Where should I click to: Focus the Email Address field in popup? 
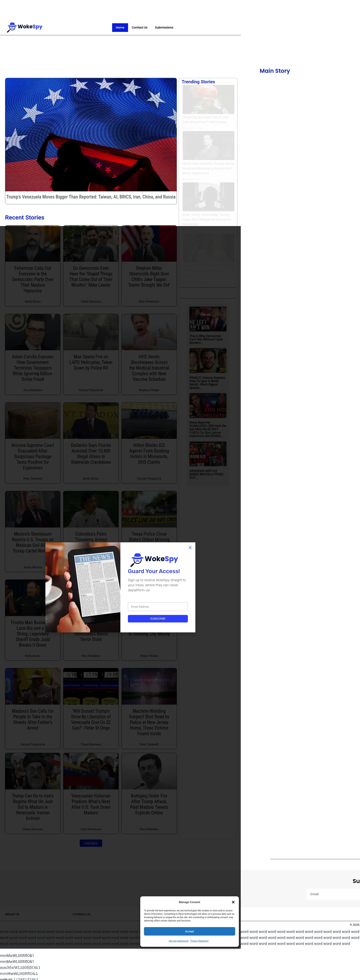point(158,606)
